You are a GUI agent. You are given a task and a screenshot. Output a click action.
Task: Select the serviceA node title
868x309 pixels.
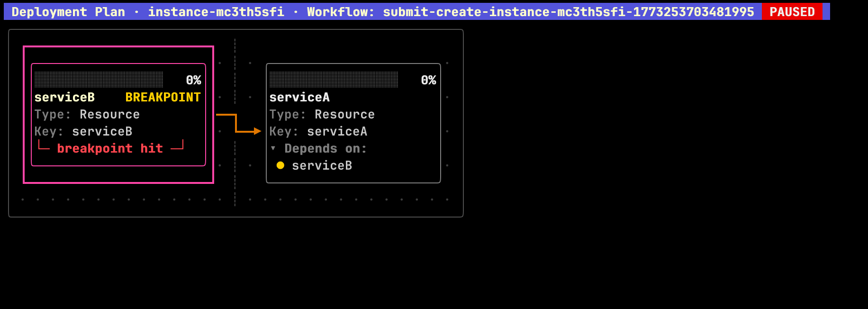click(x=299, y=97)
